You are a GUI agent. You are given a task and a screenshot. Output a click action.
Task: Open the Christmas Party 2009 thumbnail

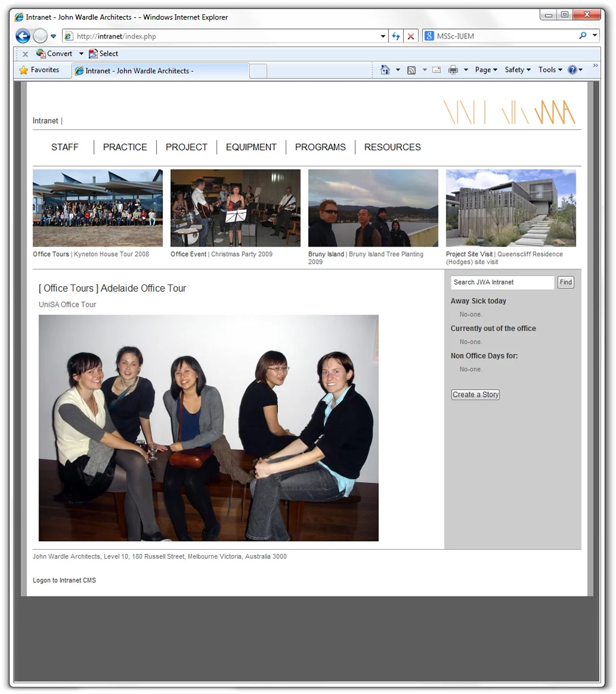[235, 207]
